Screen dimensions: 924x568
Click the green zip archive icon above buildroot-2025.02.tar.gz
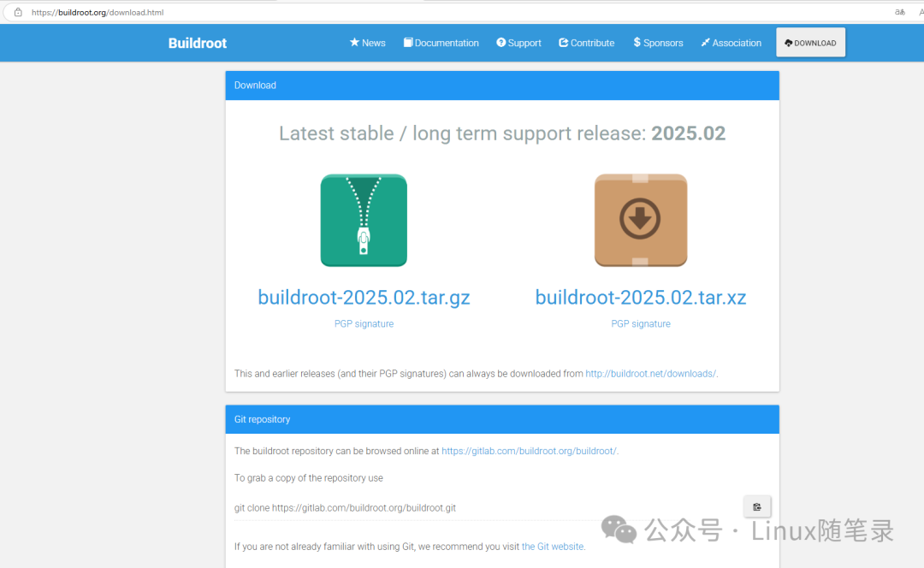(x=364, y=220)
